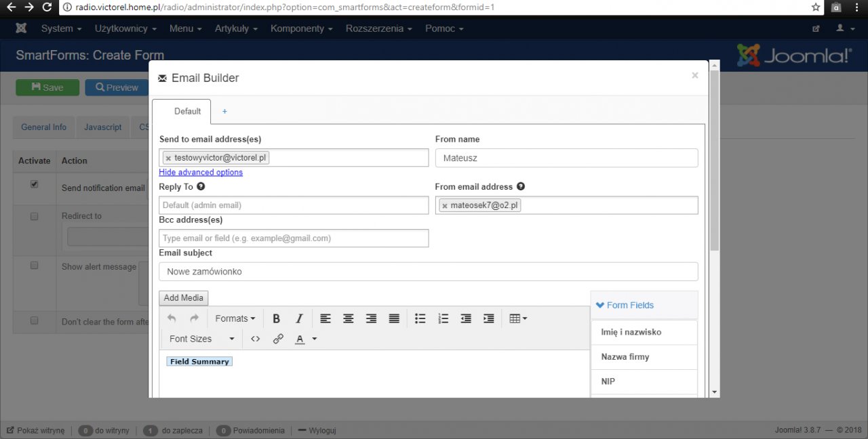Click the Email subject input field
Viewport: 868px width, 439px height.
[429, 272]
